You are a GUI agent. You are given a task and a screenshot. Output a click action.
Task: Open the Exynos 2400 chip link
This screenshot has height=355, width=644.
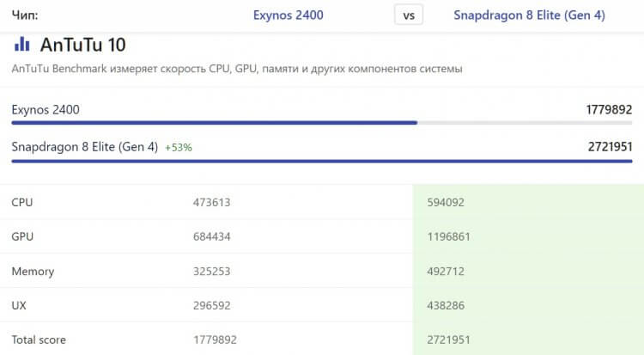(x=288, y=15)
